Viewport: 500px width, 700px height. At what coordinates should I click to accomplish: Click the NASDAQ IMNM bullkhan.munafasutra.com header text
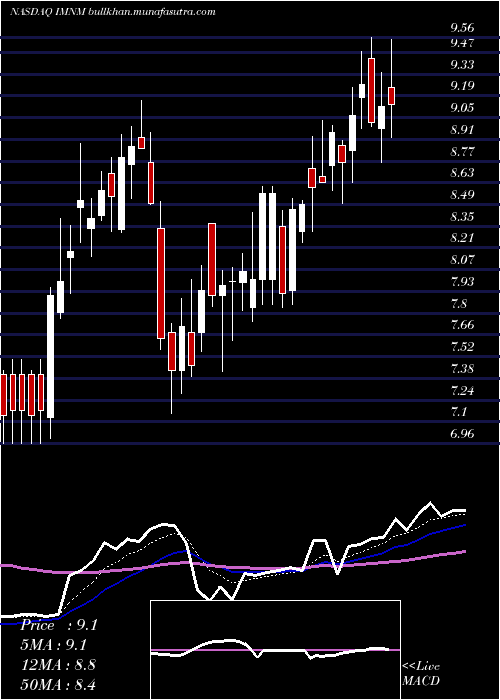112,12
